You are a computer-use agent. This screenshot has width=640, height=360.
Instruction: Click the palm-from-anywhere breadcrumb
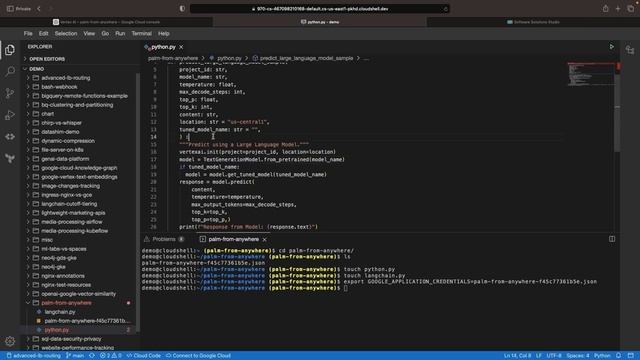pos(173,58)
